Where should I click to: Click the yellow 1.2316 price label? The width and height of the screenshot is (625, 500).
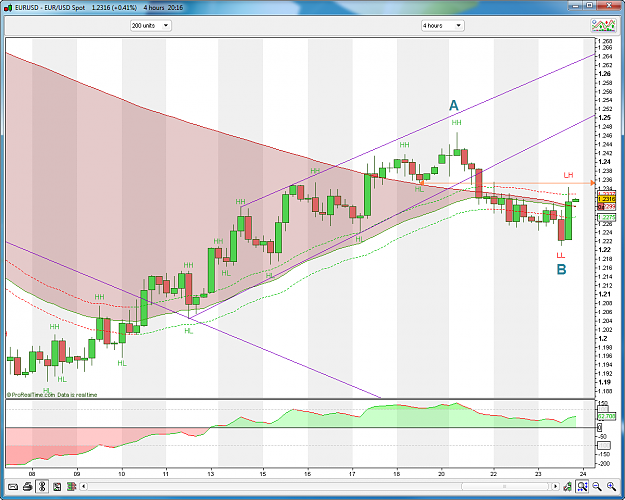click(606, 199)
